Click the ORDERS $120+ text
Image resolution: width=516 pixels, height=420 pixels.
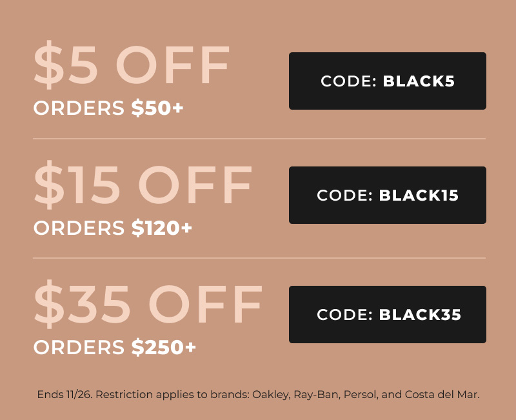112,228
